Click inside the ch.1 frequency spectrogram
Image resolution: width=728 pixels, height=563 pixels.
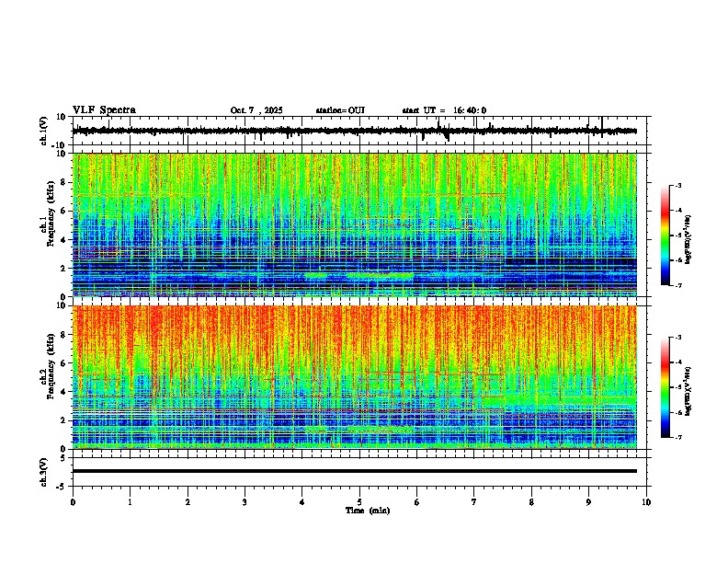click(355, 224)
